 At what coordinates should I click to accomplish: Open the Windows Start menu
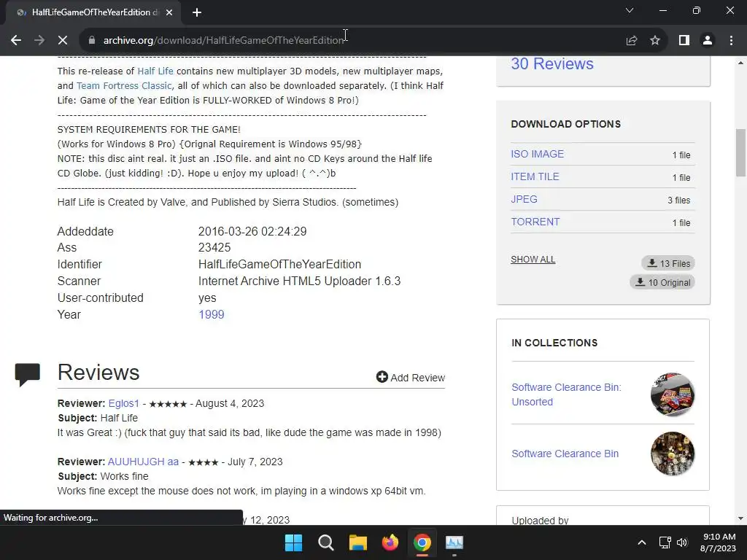[293, 542]
